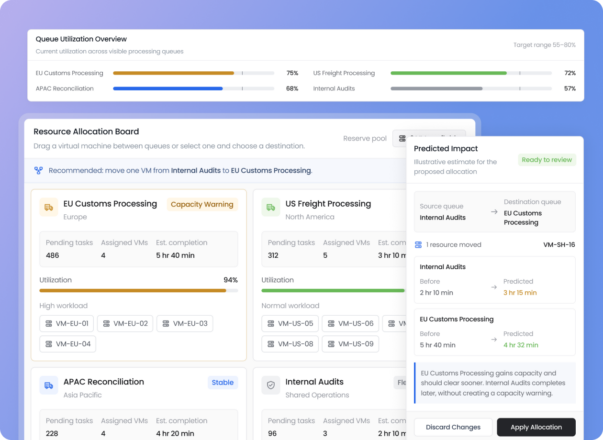This screenshot has width=603, height=440.
Task: Click US Freight Processing overview utilization bar
Action: point(471,73)
